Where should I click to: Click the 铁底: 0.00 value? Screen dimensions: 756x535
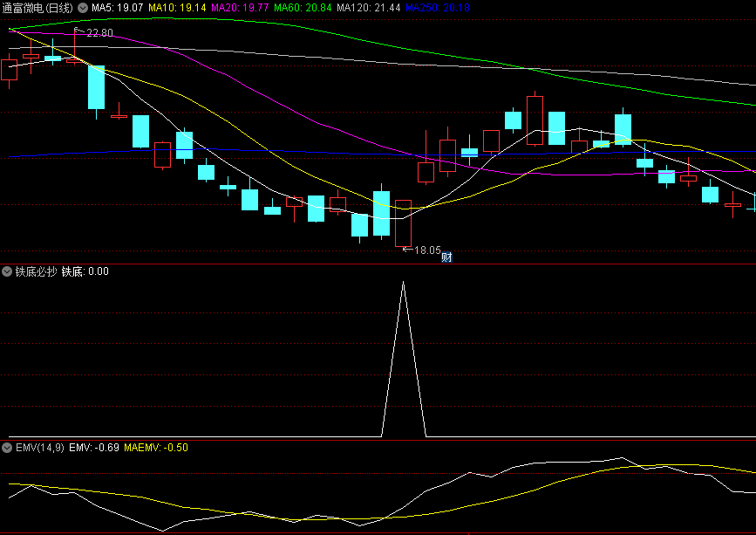point(85,271)
